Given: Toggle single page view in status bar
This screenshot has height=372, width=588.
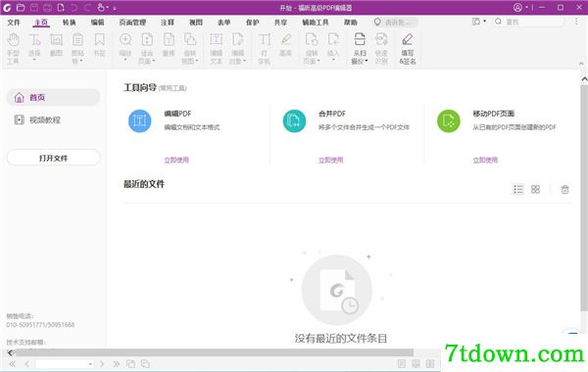Looking at the screenshot, I should (402, 364).
